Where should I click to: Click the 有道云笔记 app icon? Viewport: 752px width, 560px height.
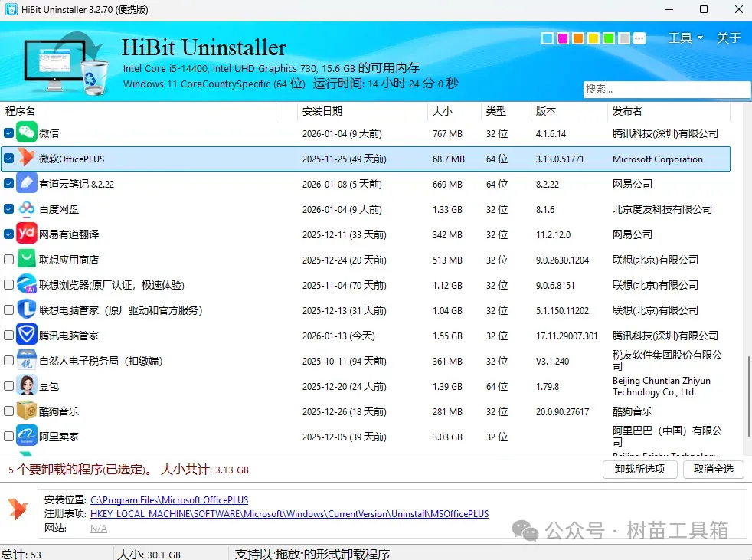coord(26,183)
